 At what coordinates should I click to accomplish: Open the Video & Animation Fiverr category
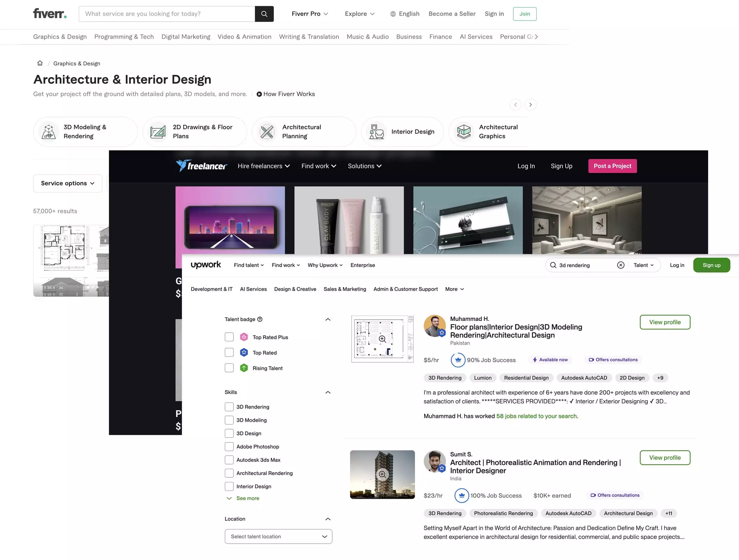(x=244, y=37)
